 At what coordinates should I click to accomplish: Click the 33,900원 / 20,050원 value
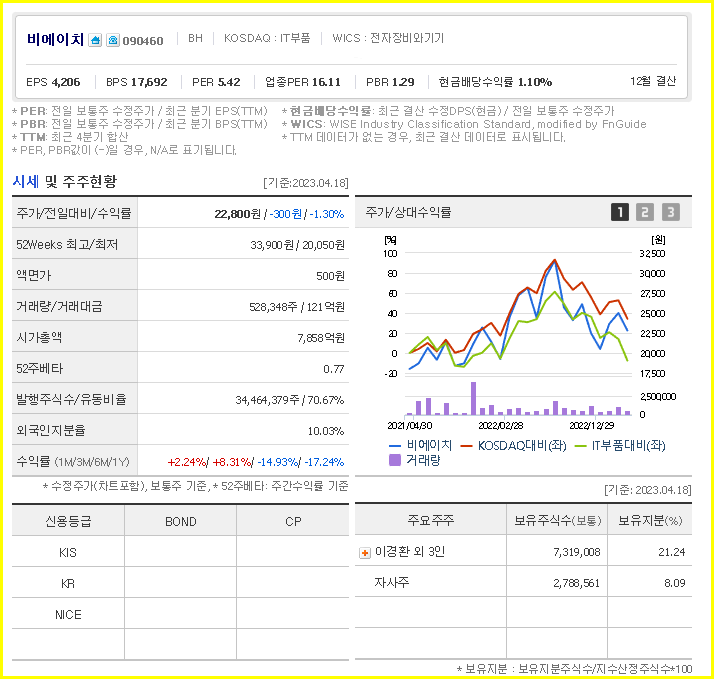click(x=297, y=245)
